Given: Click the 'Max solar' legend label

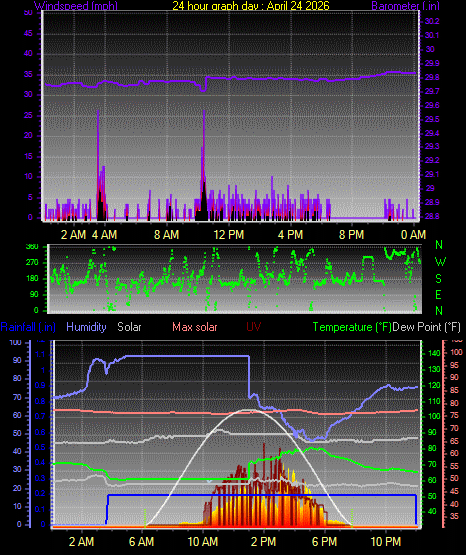Looking at the screenshot, I should click(195, 327).
